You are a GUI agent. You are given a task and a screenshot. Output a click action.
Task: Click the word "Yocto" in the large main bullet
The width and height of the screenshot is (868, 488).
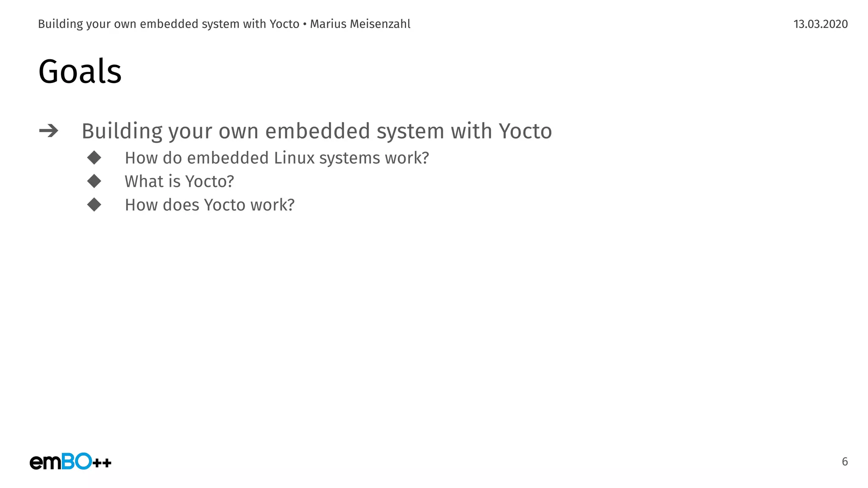pyautogui.click(x=525, y=131)
